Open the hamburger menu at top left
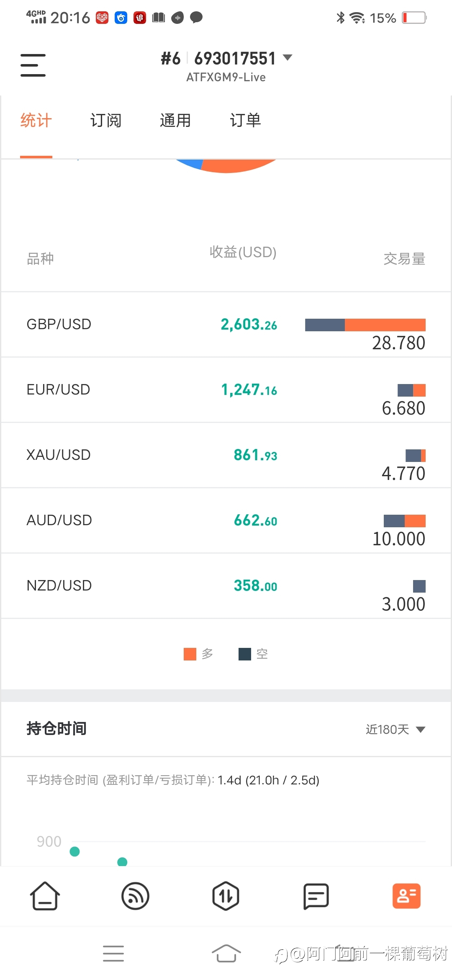452x980 pixels. [x=33, y=65]
